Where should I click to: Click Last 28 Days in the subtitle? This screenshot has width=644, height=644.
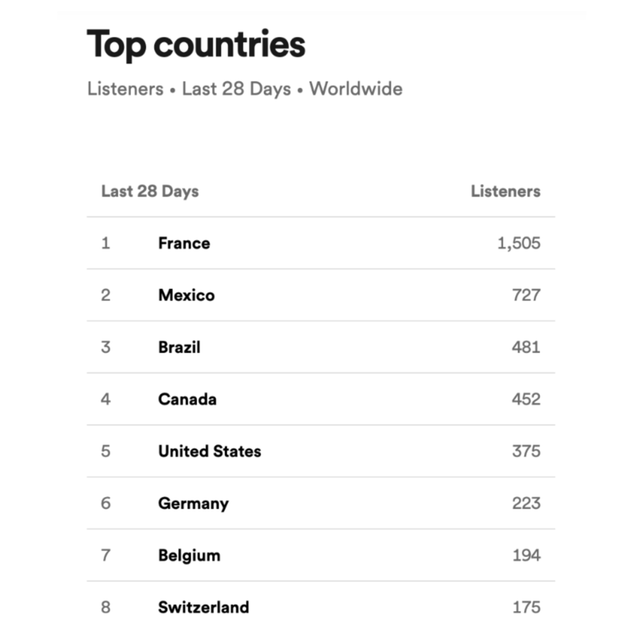[x=236, y=89]
